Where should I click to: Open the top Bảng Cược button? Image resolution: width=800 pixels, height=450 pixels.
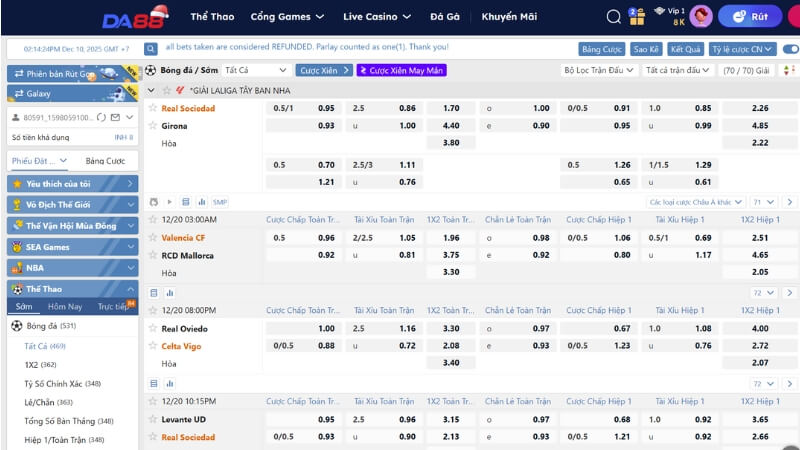[602, 49]
